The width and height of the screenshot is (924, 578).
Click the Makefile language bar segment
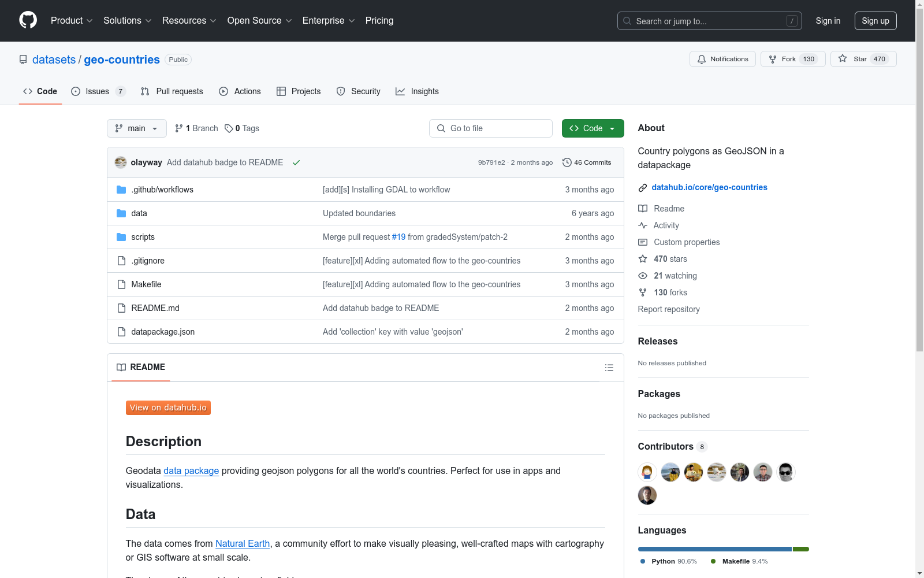pos(801,549)
